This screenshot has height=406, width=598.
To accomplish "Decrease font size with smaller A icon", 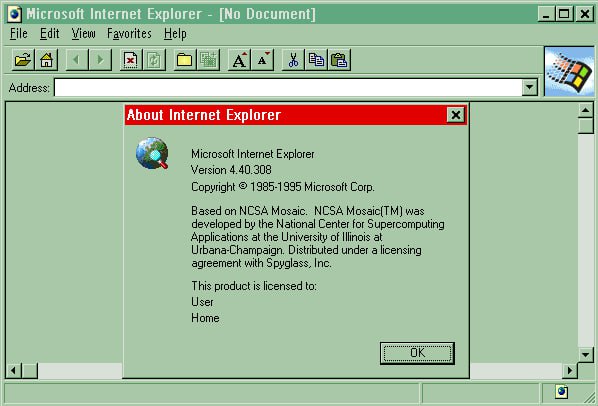I will click(262, 60).
